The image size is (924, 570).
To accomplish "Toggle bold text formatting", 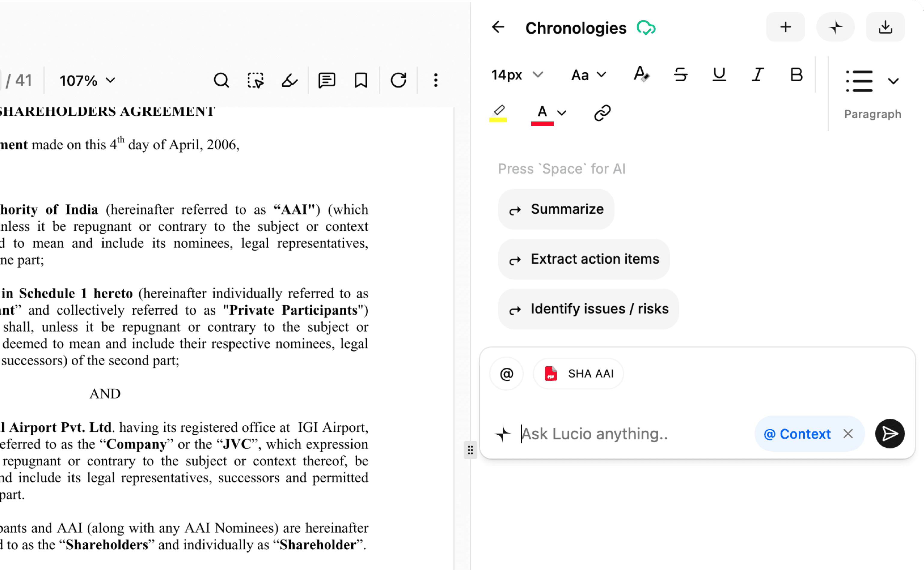I will click(796, 75).
